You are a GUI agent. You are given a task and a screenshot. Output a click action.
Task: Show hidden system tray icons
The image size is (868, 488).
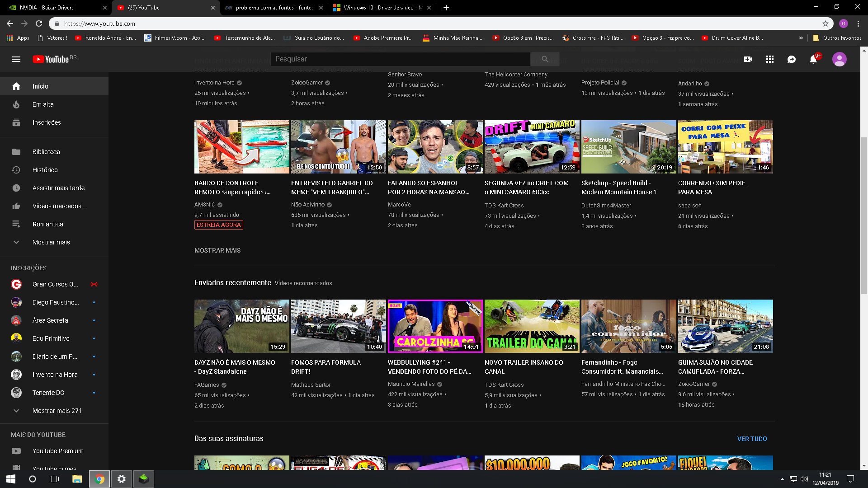(x=782, y=479)
